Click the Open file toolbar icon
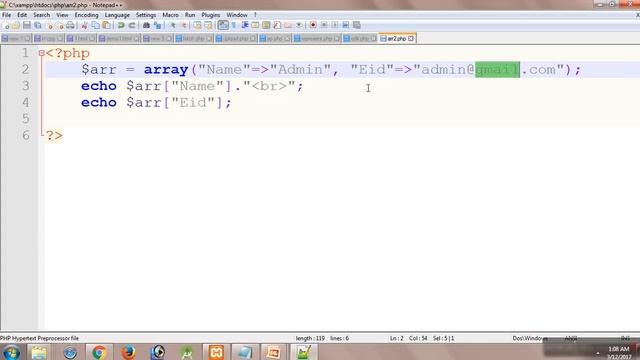The width and height of the screenshot is (640, 360). click(16, 25)
